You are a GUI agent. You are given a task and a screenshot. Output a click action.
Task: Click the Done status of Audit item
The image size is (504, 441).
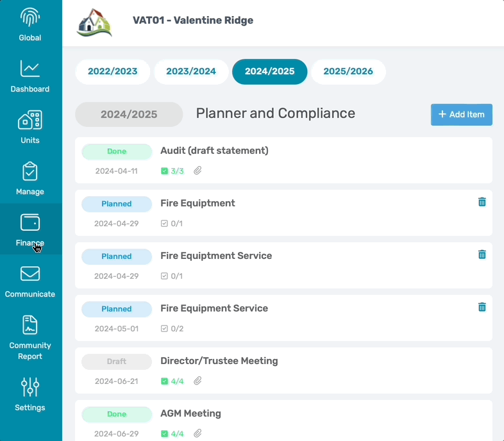point(117,151)
